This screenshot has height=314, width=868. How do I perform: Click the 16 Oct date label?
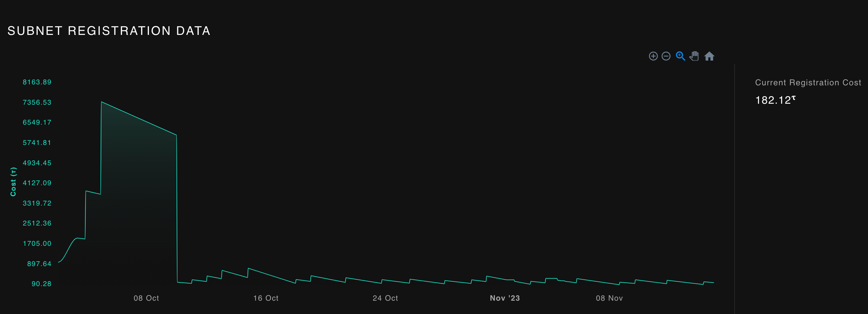pyautogui.click(x=266, y=298)
